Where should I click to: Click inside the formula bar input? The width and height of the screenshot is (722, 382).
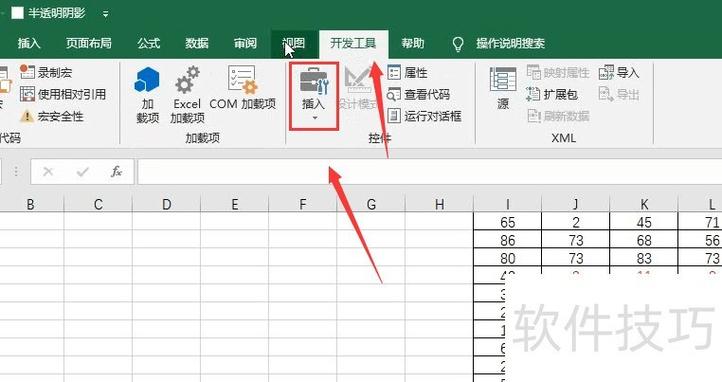[429, 172]
